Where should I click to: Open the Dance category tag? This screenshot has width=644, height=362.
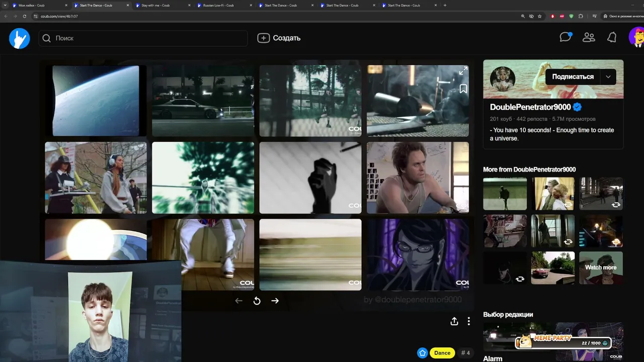pyautogui.click(x=442, y=353)
